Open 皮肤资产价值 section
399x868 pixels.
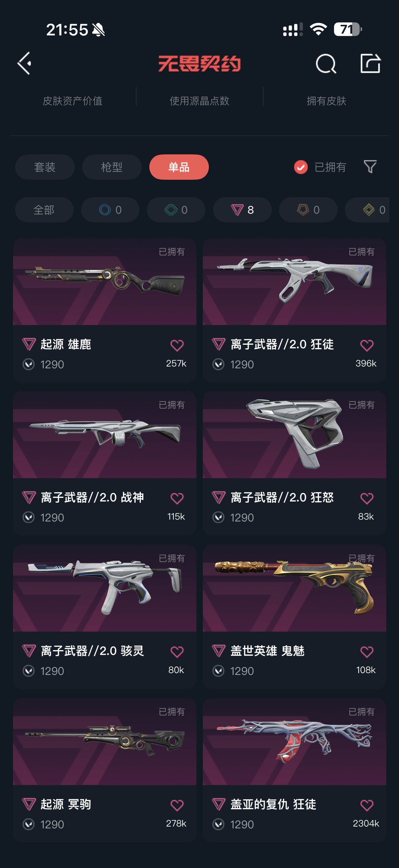click(72, 101)
